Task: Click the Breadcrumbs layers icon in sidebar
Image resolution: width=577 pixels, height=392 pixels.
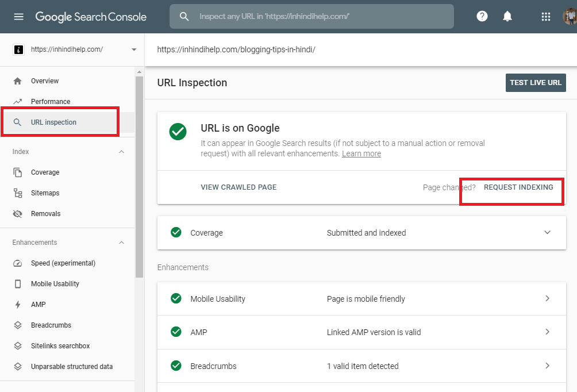Action: click(x=18, y=325)
